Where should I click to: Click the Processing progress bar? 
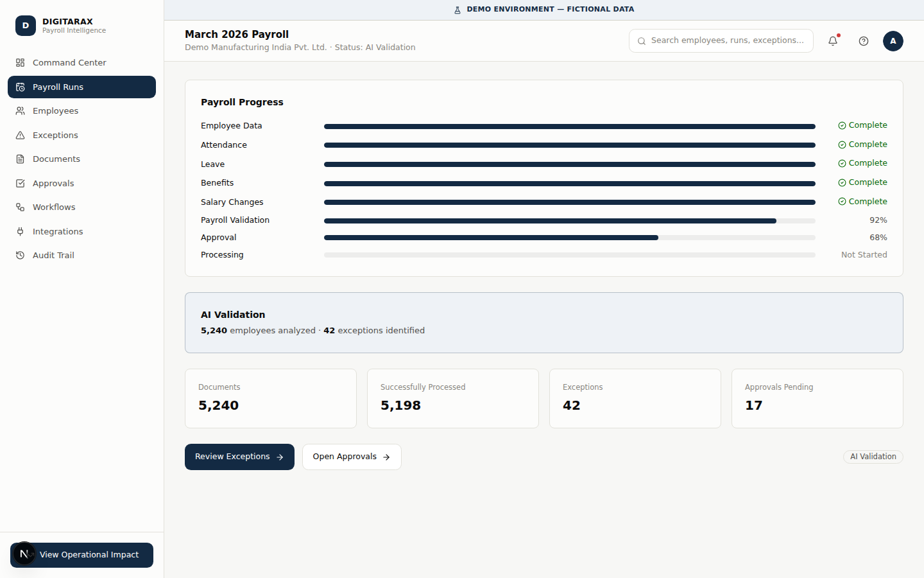point(569,255)
